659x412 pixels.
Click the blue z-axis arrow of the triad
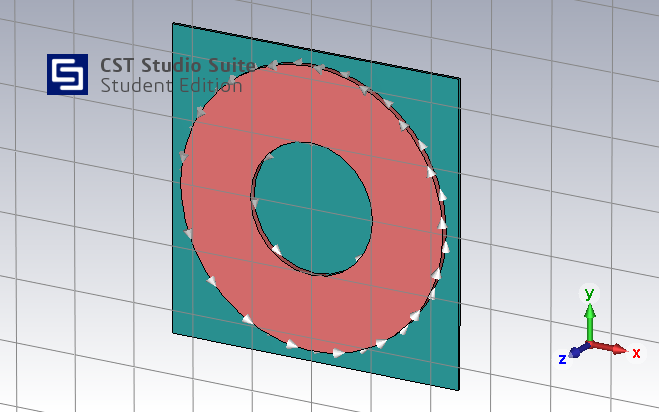[x=580, y=350]
